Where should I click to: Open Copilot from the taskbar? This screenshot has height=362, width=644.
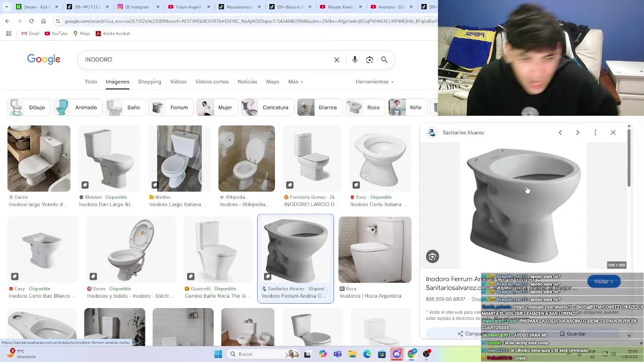pyautogui.click(x=323, y=354)
